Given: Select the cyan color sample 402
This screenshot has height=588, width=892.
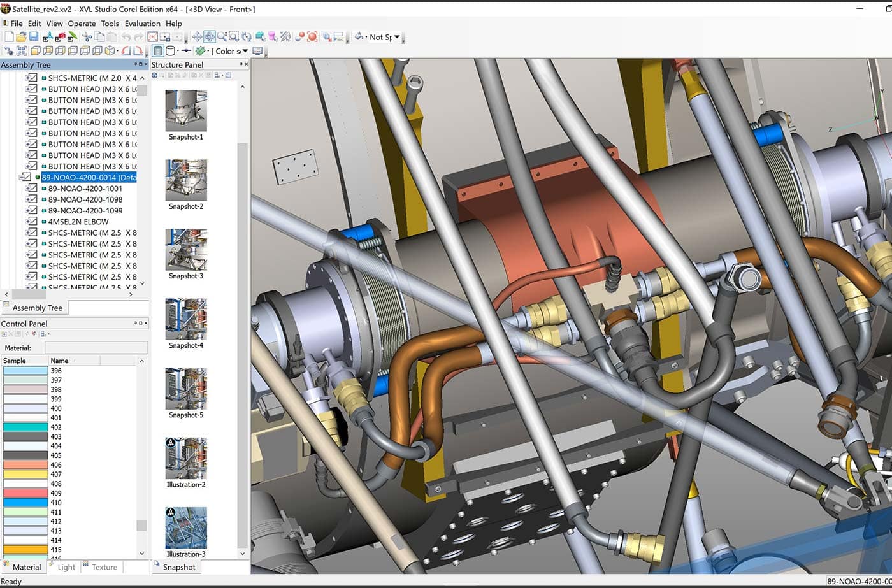Looking at the screenshot, I should pos(25,427).
